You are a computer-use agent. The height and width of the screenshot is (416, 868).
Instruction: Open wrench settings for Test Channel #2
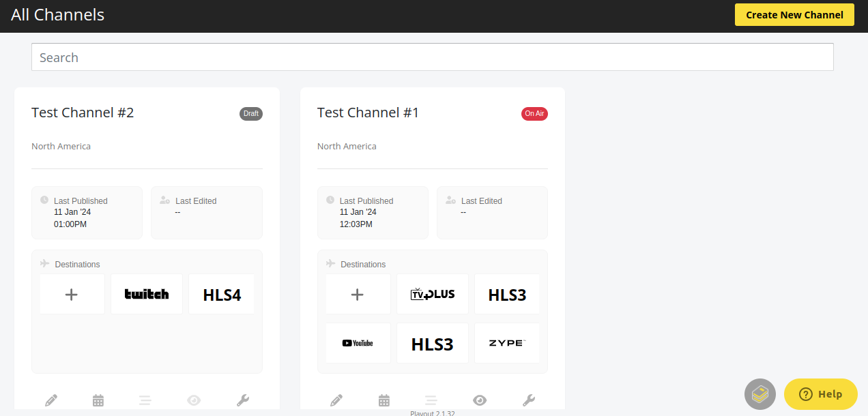[x=243, y=400]
